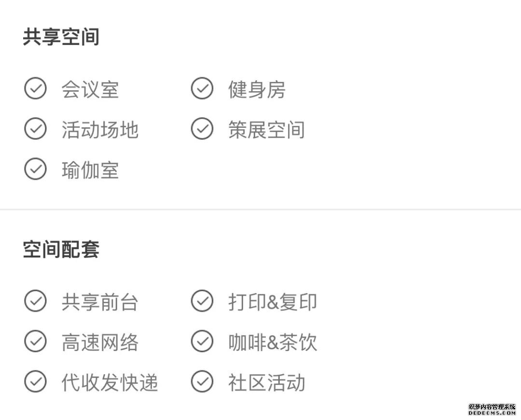Click the 空间配套 section heading

[x=61, y=250]
